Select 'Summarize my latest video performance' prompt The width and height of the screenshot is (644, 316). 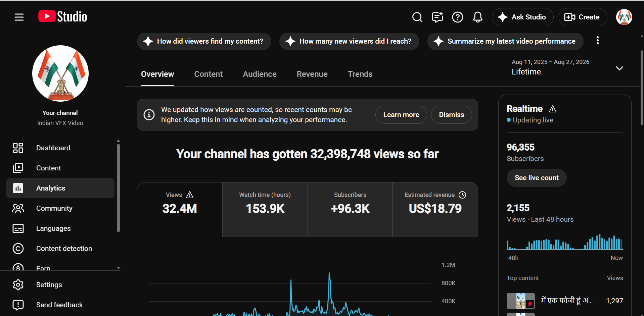pyautogui.click(x=505, y=42)
